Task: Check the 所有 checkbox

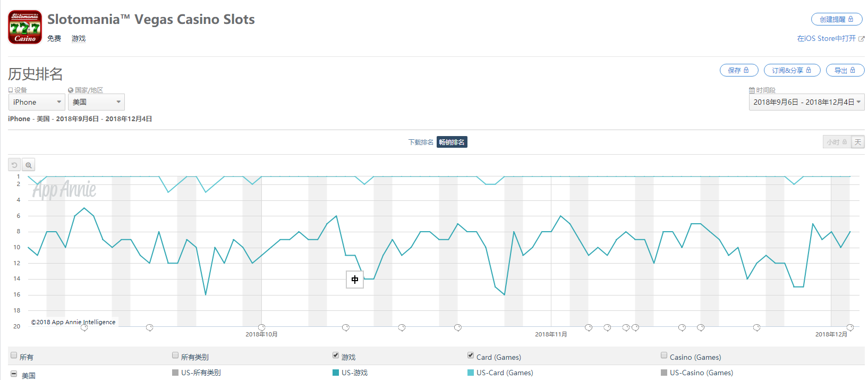Action: tap(14, 356)
